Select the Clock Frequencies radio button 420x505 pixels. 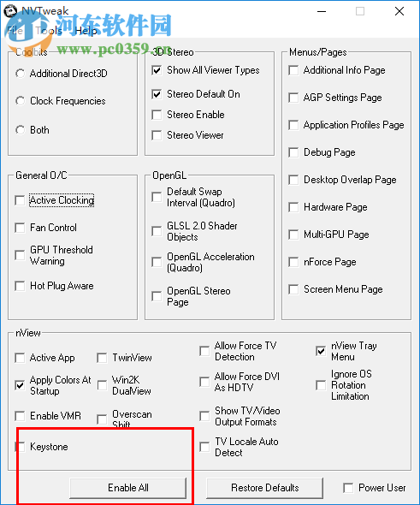click(x=20, y=101)
